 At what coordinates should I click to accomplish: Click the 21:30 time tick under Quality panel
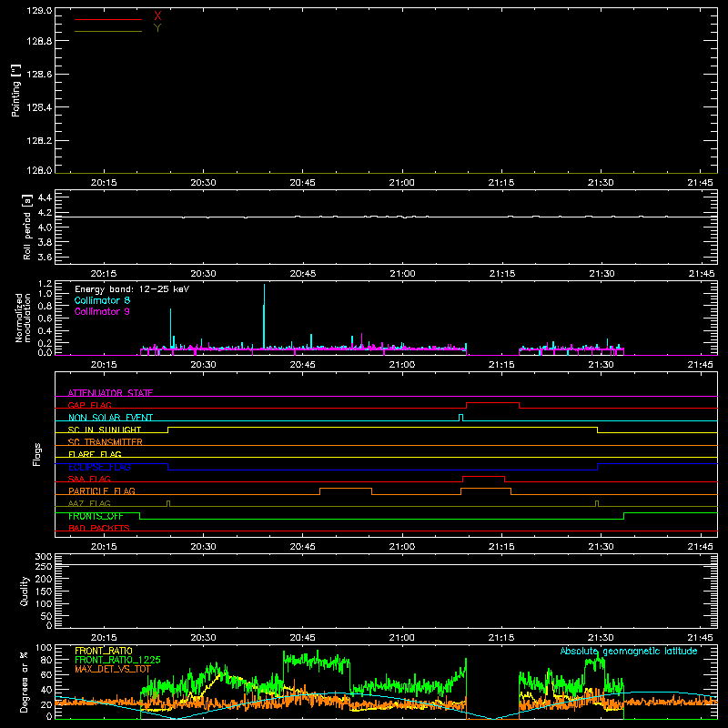(601, 638)
